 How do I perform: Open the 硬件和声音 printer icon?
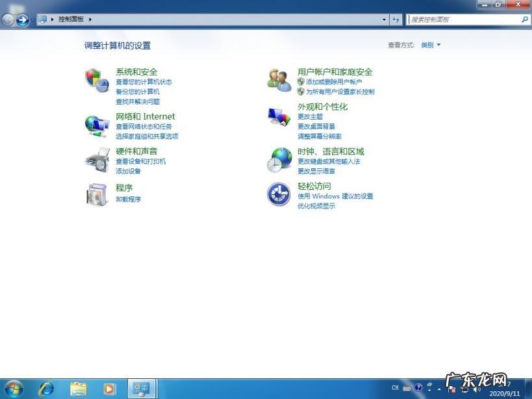click(x=97, y=160)
